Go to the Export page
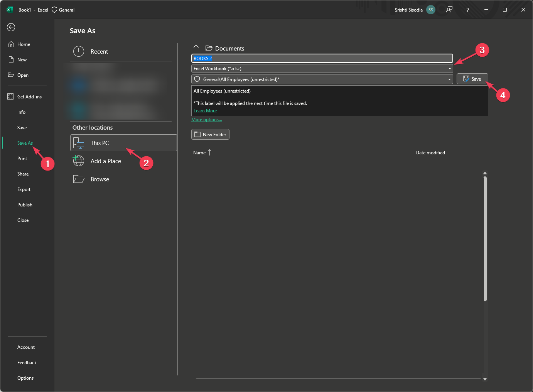Screen dimensions: 533x392 click(24, 189)
